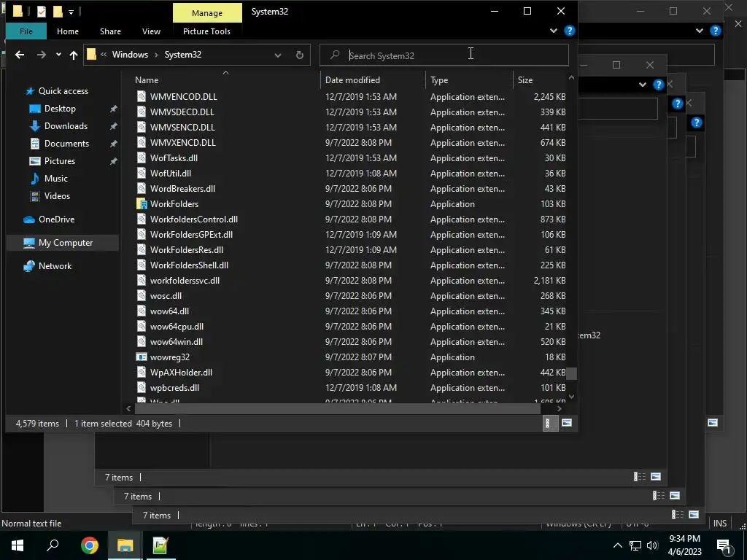Open Pictures in navigation pane

point(60,161)
